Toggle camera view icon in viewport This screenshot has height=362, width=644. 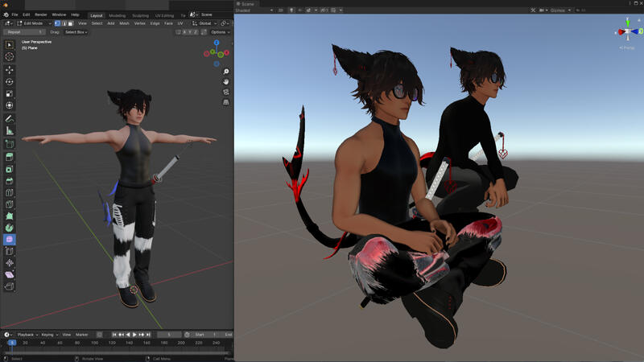click(226, 92)
